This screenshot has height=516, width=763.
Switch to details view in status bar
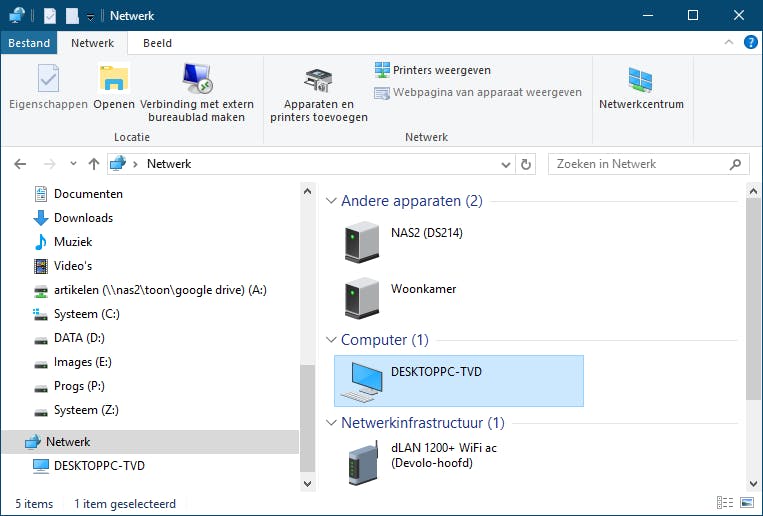coord(725,502)
